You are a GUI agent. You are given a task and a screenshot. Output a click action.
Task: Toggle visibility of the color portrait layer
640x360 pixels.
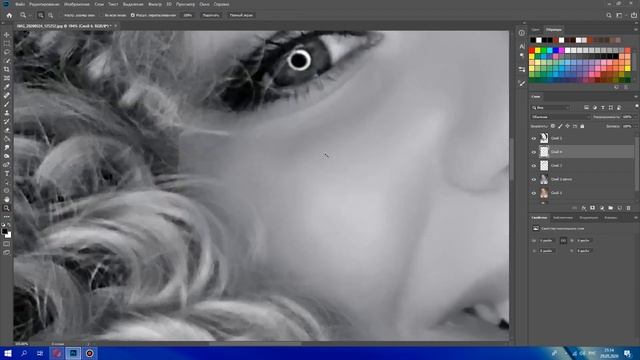pos(533,193)
